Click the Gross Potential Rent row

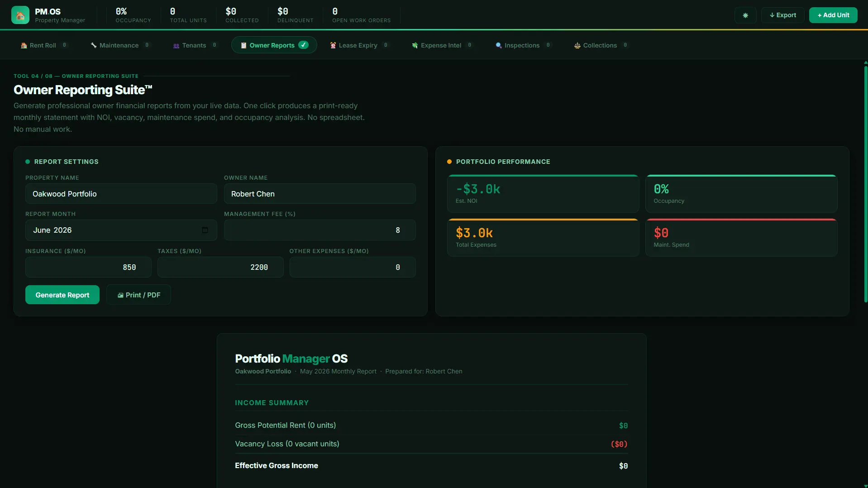(431, 425)
